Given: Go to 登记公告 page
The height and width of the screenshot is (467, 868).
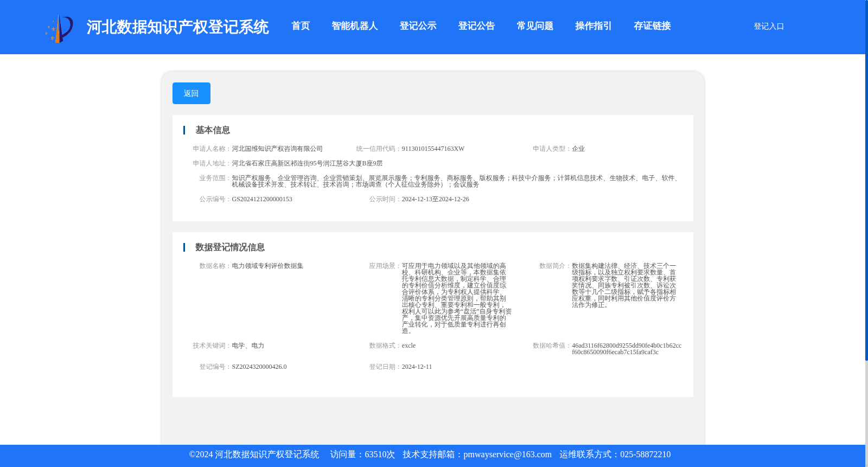Looking at the screenshot, I should click(476, 26).
